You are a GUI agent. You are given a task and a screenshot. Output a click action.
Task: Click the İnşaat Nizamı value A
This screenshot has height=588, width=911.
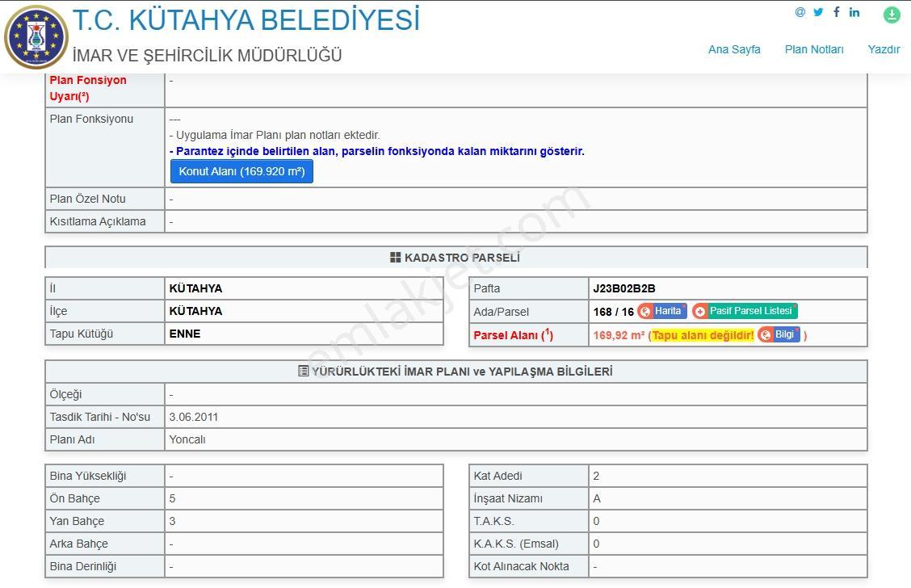pyautogui.click(x=597, y=498)
